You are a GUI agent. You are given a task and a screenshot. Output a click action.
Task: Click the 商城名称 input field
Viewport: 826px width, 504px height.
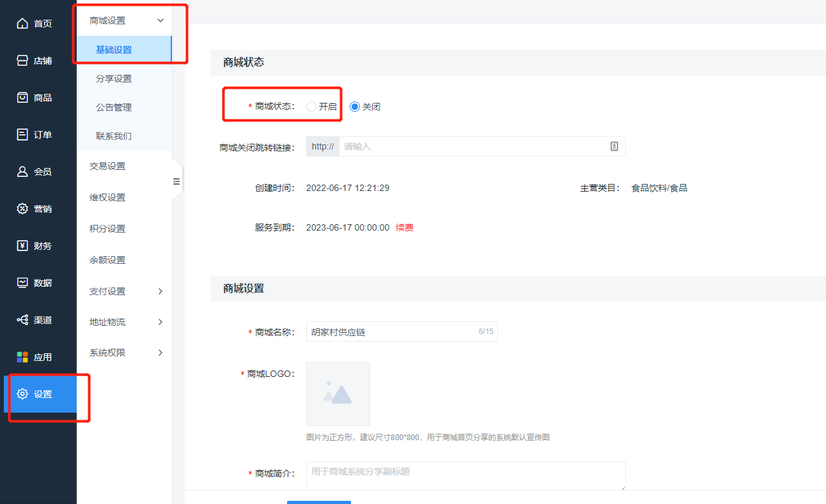391,332
